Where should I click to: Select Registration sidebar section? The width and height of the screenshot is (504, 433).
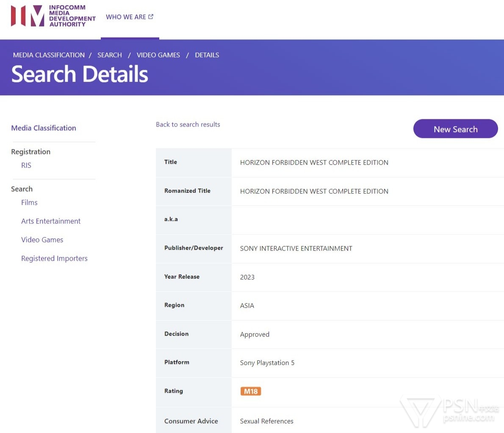point(31,152)
